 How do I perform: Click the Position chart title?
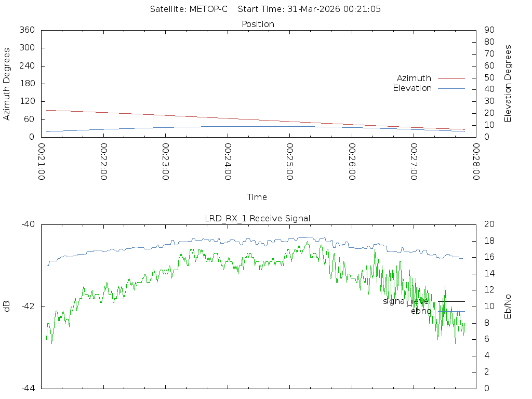[258, 24]
